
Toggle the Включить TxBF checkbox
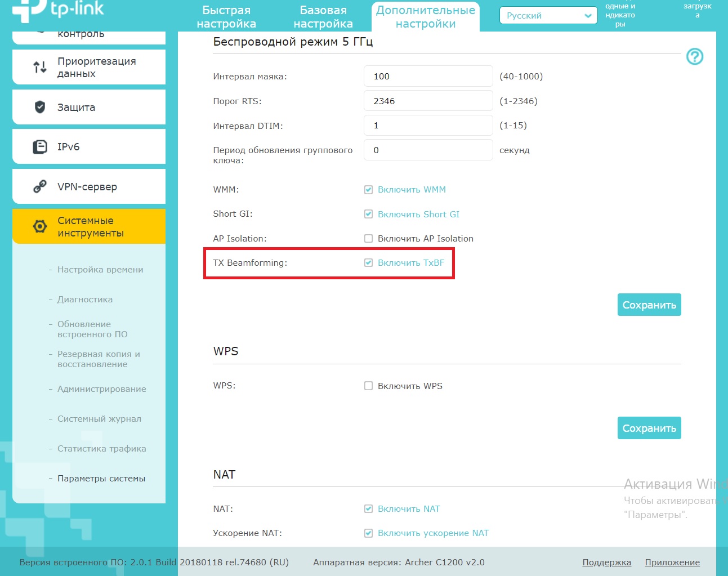pyautogui.click(x=368, y=262)
